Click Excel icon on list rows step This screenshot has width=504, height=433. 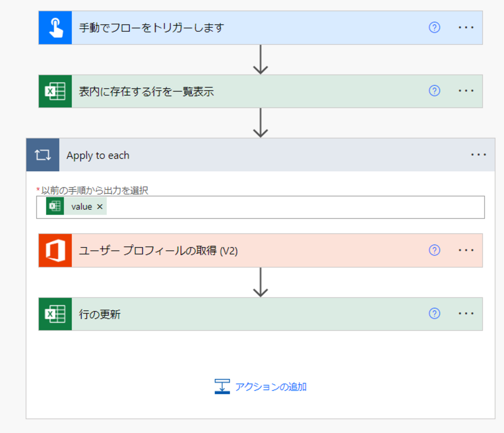coord(55,92)
